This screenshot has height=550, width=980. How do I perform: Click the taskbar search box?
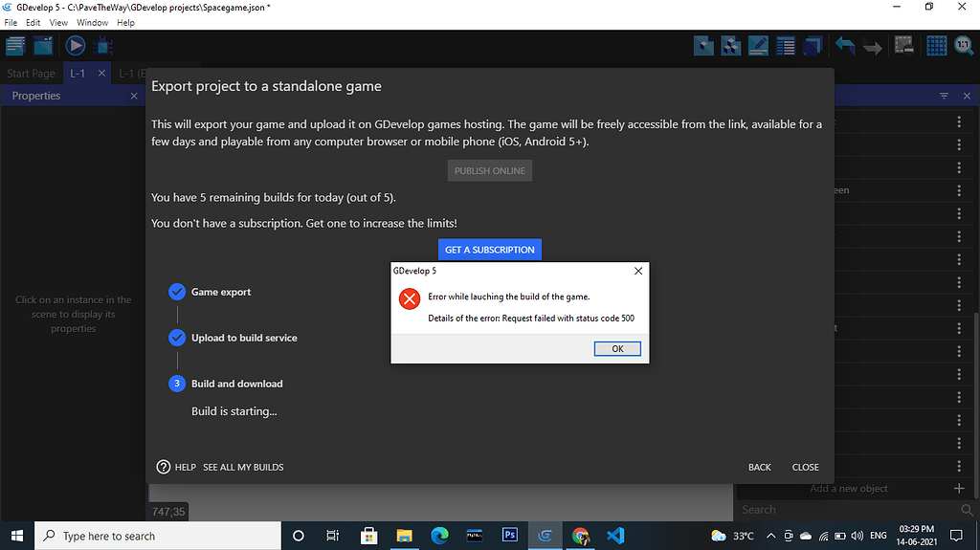coord(158,536)
